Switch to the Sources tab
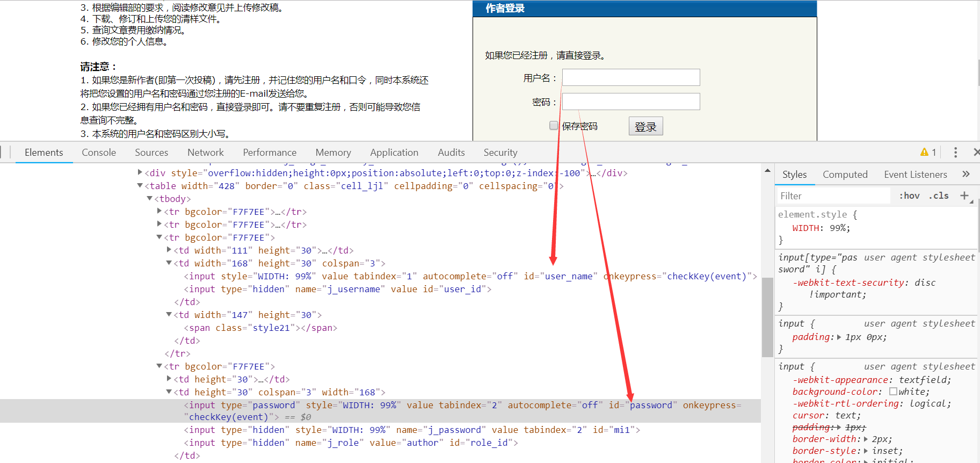Image resolution: width=980 pixels, height=463 pixels. 151,153
